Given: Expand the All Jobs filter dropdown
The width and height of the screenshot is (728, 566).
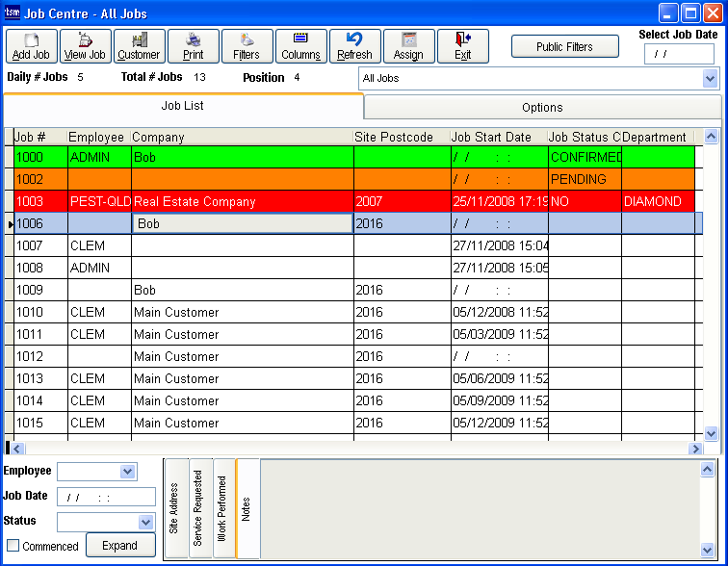Looking at the screenshot, I should (x=710, y=78).
